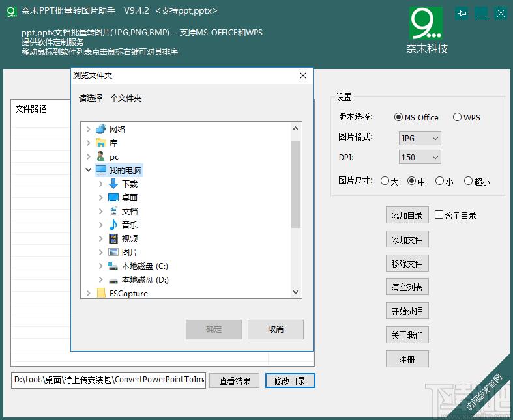This screenshot has height=420, width=513.
Task: Click the 修改目录 button
Action: (290, 381)
